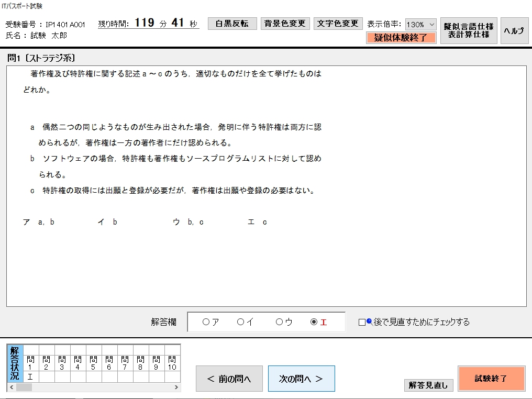Click the 解答見直し button

tap(428, 385)
